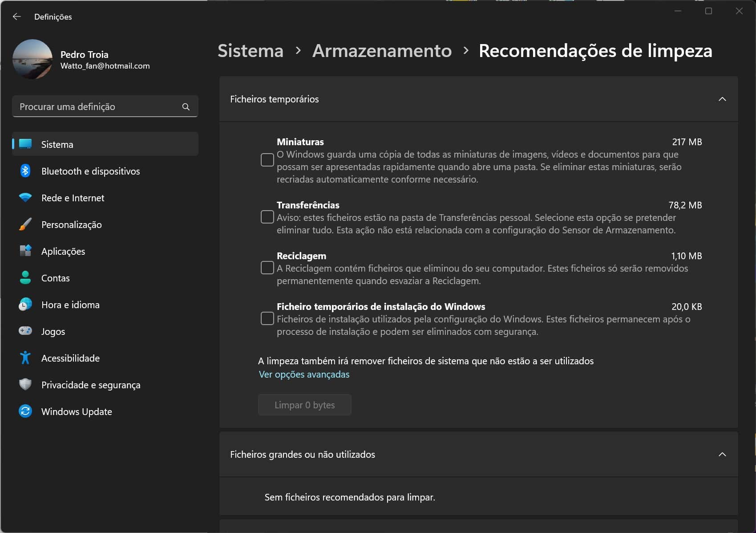Open the Ver opções avançadas link
Screen dimensions: 756x533
[x=304, y=374]
